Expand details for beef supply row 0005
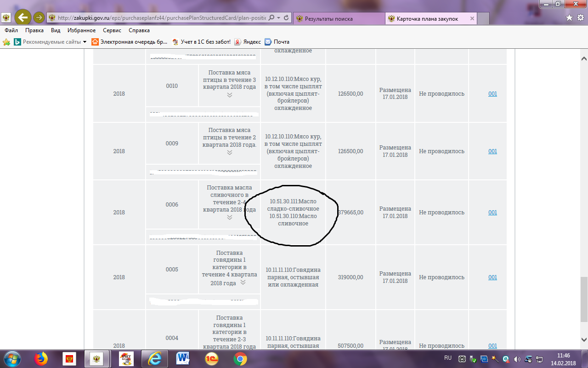 (x=243, y=282)
